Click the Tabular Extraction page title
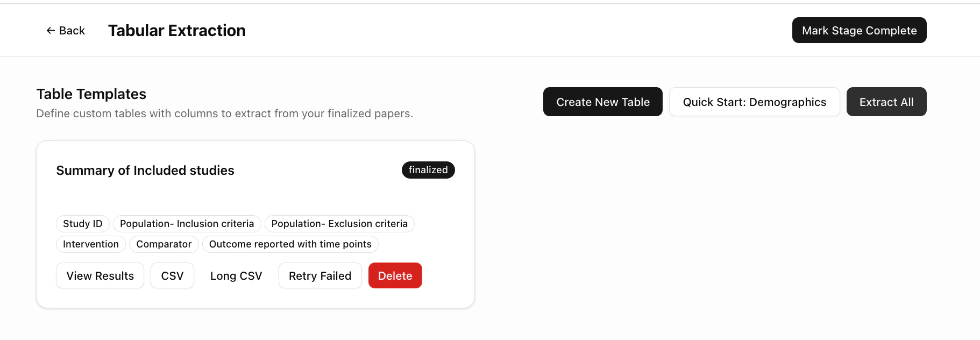Screen dimensions: 980x340 pyautogui.click(x=176, y=30)
